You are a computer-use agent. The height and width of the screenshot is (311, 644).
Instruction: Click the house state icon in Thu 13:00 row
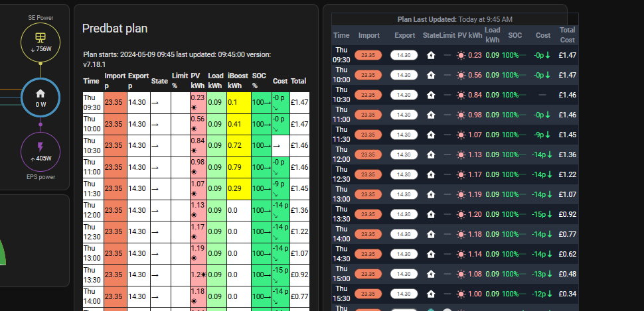431,194
